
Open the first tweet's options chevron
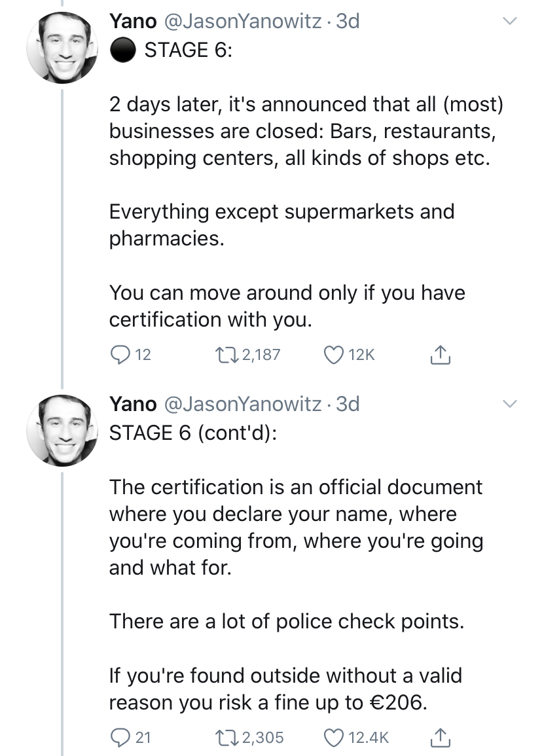click(x=508, y=22)
